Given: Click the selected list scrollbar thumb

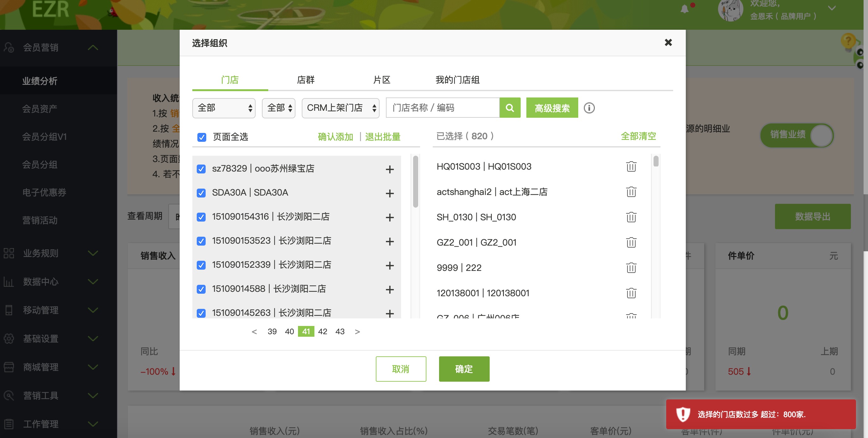Looking at the screenshot, I should point(656,161).
